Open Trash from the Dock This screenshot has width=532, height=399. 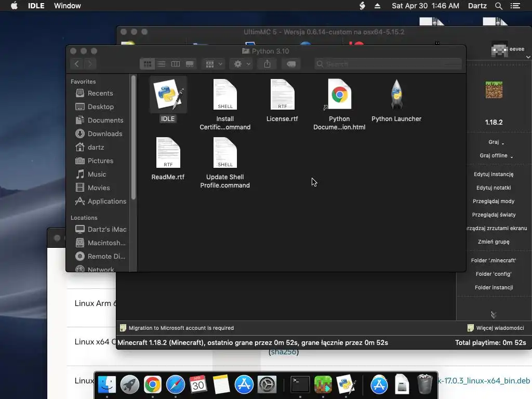424,384
